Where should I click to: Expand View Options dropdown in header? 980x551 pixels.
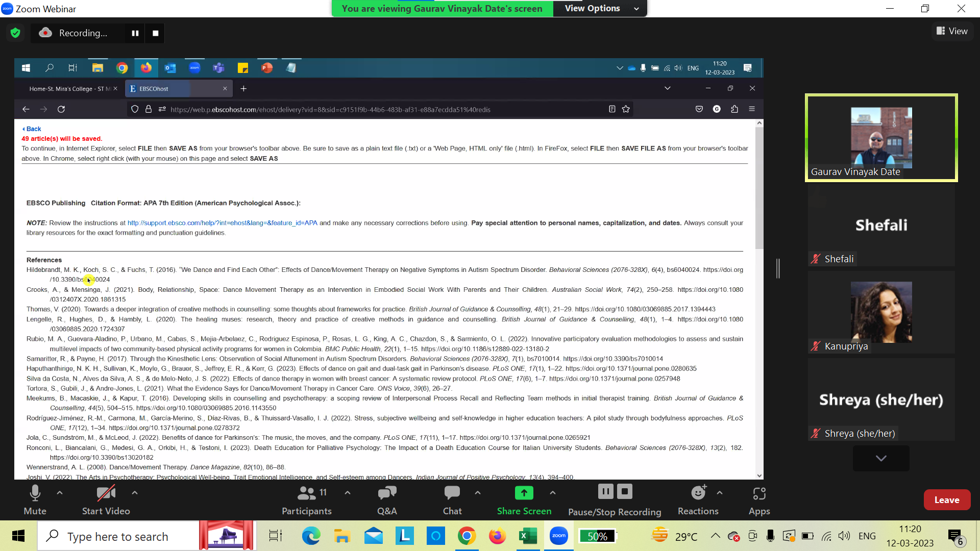(x=635, y=8)
